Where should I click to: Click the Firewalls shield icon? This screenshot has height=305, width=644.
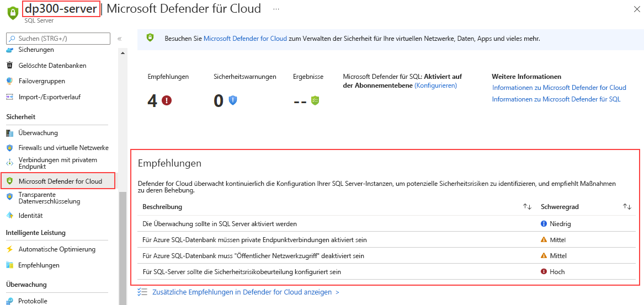coord(10,148)
